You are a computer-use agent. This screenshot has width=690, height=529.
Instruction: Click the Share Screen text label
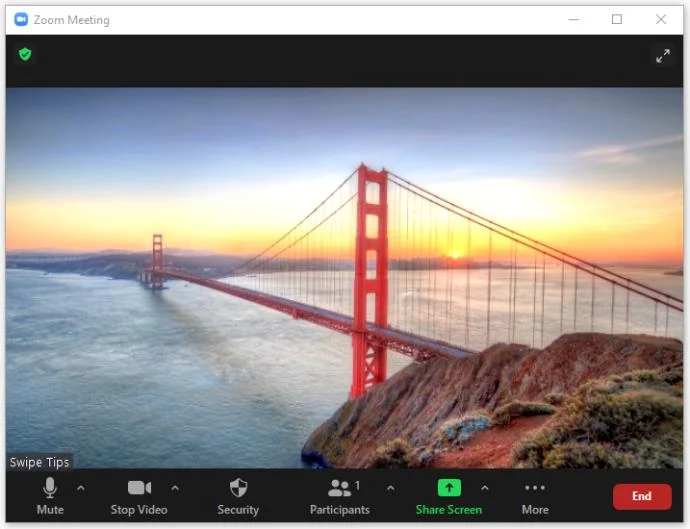[449, 510]
